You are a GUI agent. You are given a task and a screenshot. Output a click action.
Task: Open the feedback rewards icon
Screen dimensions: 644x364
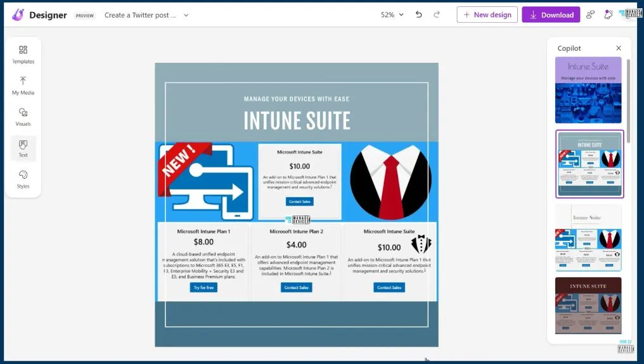pos(609,15)
